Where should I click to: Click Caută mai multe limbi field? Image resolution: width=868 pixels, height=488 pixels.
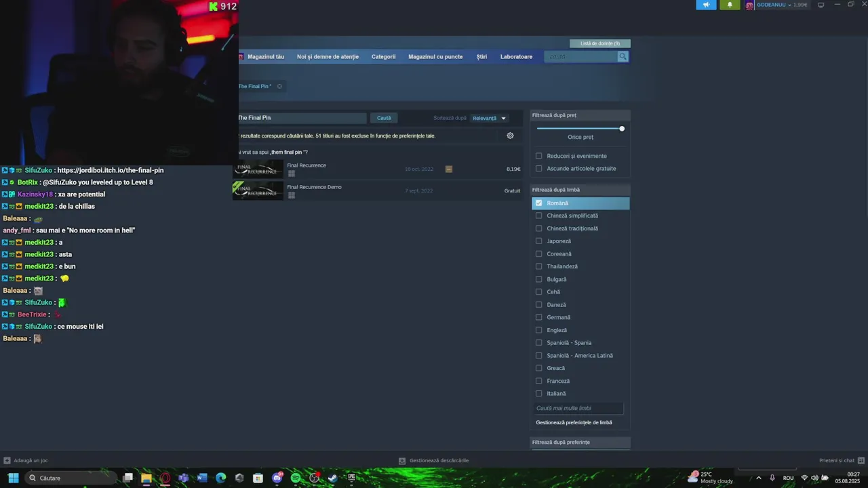(x=579, y=409)
